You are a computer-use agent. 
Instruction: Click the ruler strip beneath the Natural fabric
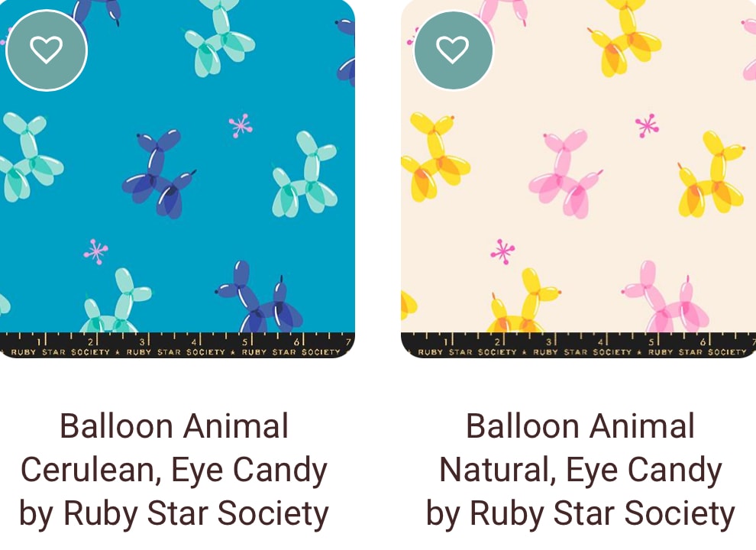pyautogui.click(x=579, y=345)
